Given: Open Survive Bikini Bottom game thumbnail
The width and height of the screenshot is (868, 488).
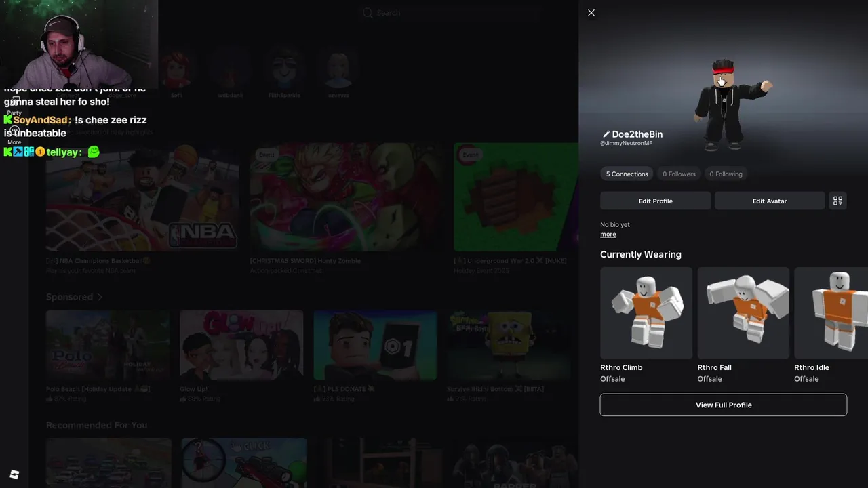Looking at the screenshot, I should [x=509, y=346].
